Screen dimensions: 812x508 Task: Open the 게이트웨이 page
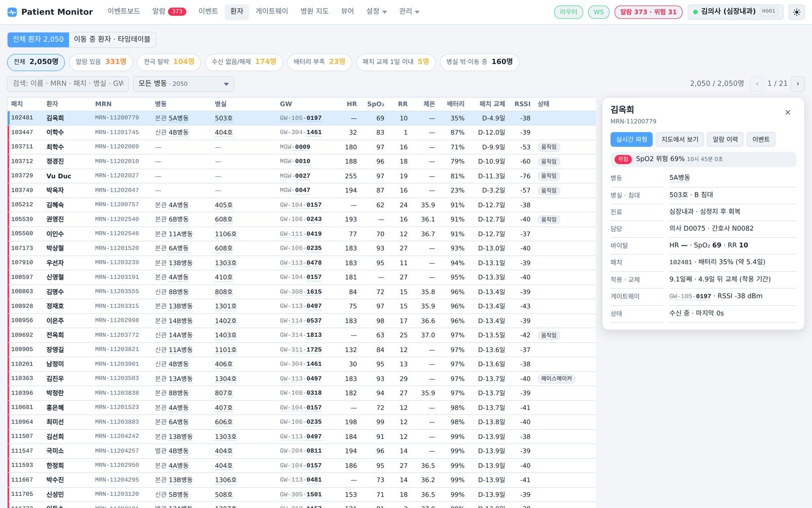pyautogui.click(x=272, y=11)
